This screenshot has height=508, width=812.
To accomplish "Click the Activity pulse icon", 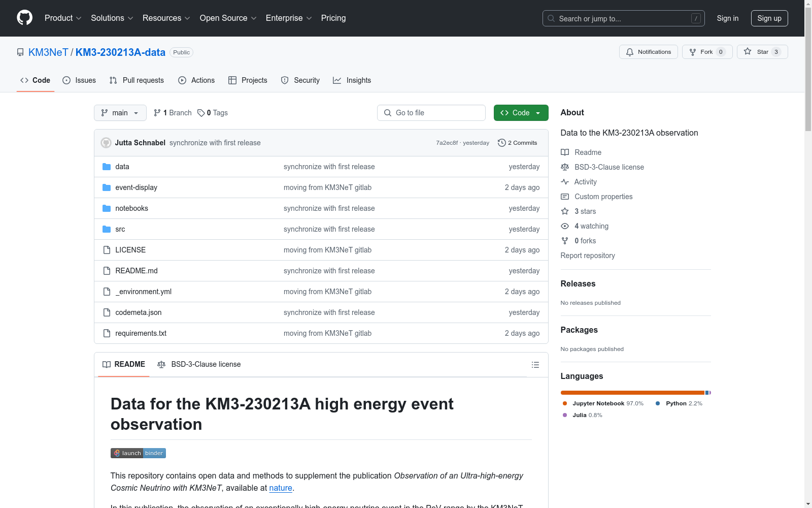I will point(565,182).
